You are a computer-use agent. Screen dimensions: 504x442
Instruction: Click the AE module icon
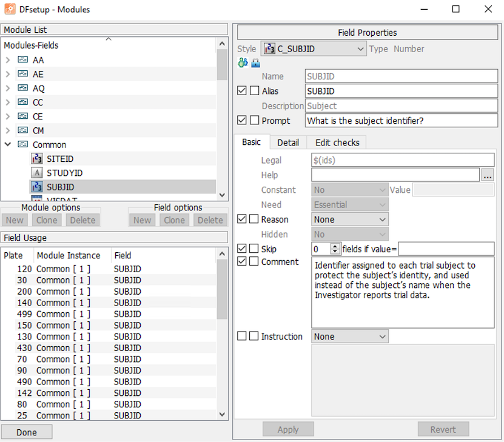pos(23,74)
